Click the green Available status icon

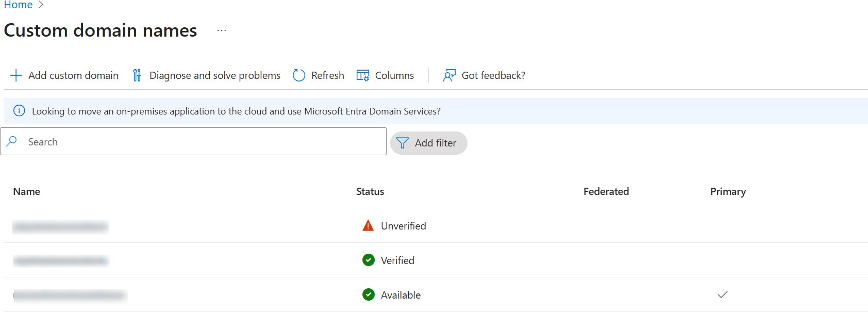[x=368, y=295]
